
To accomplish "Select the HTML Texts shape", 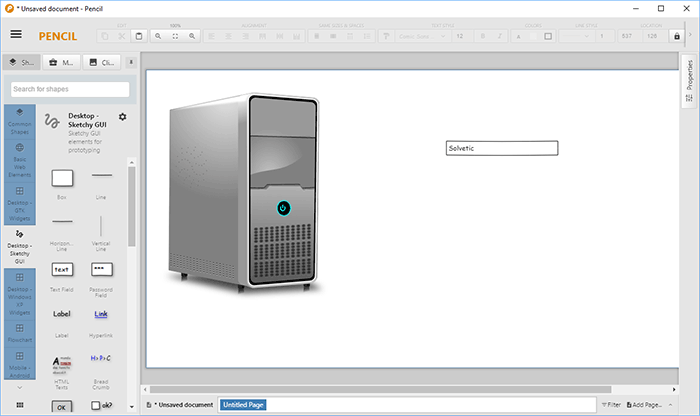I will [x=62, y=372].
